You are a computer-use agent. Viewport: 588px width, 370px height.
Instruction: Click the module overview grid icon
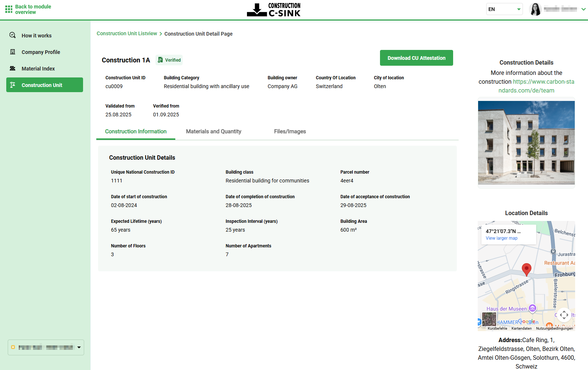point(9,9)
